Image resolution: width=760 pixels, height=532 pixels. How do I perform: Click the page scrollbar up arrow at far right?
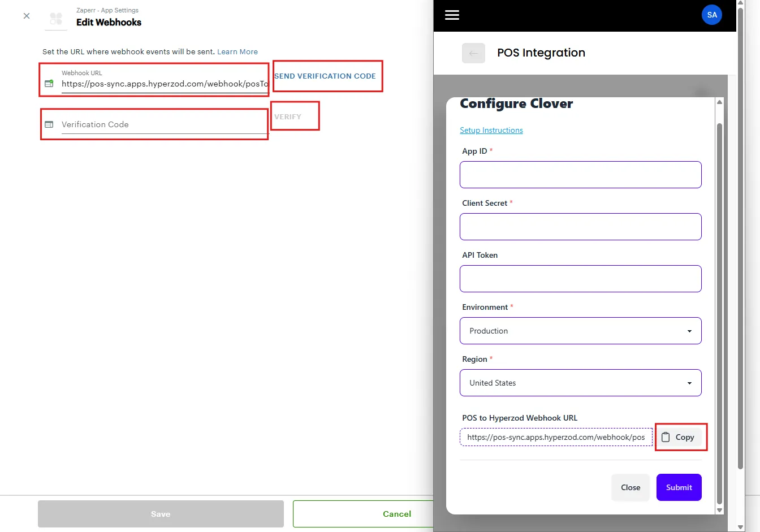[x=741, y=3]
